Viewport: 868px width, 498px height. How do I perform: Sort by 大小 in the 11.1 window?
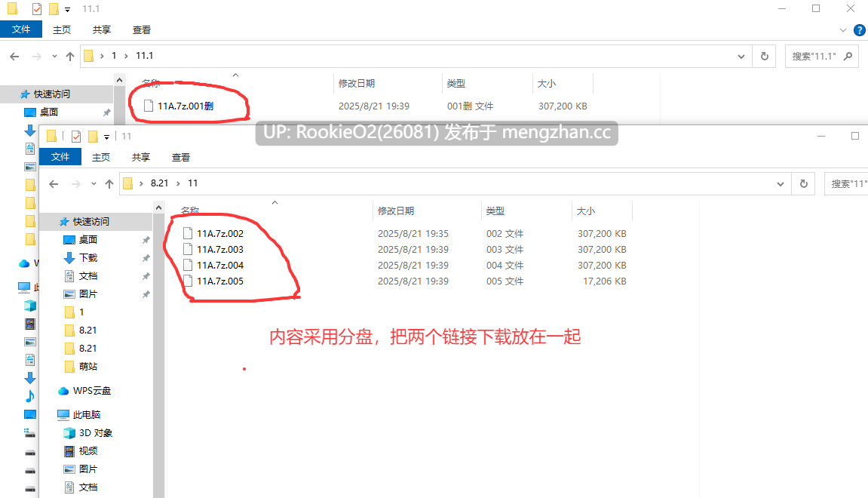[547, 84]
